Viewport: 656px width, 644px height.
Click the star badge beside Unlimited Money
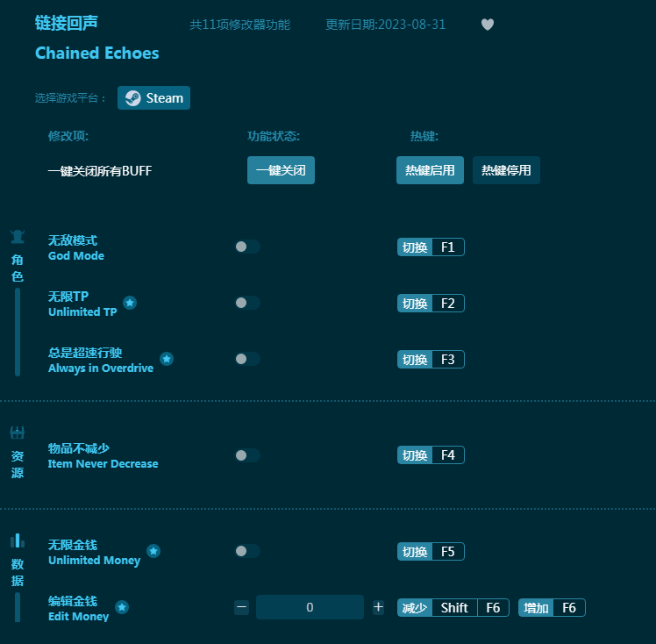point(153,551)
